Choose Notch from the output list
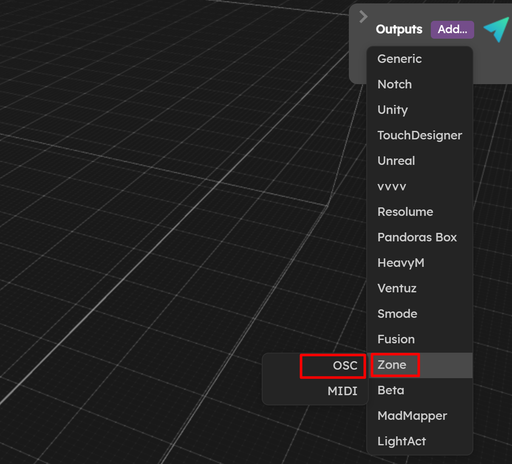The width and height of the screenshot is (512, 464). [420, 84]
